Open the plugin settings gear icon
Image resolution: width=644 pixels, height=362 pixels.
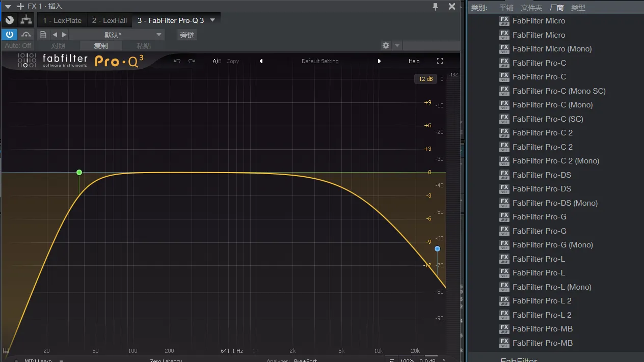[x=386, y=45]
